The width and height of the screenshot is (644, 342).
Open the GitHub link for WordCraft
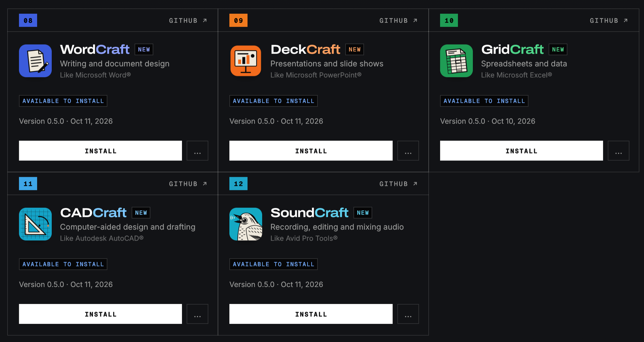[188, 20]
